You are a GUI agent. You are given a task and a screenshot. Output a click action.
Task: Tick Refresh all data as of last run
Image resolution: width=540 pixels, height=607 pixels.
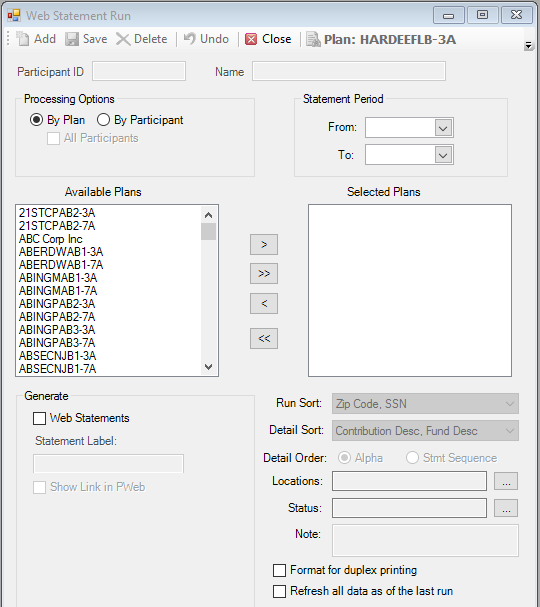(x=279, y=592)
